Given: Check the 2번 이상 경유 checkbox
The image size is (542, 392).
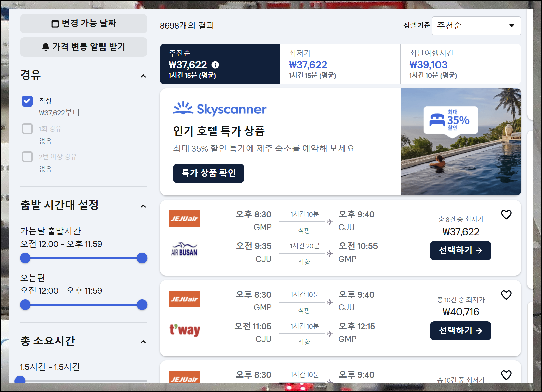Looking at the screenshot, I should point(27,157).
